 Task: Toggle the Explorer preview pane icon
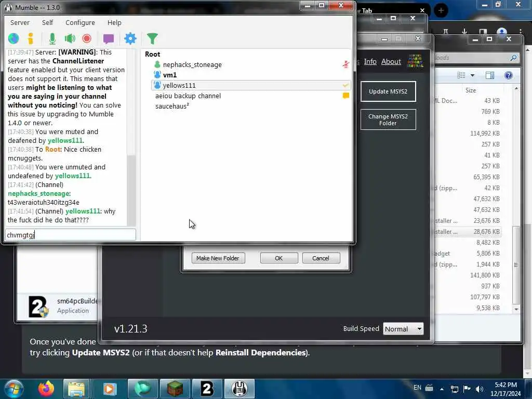click(x=489, y=75)
